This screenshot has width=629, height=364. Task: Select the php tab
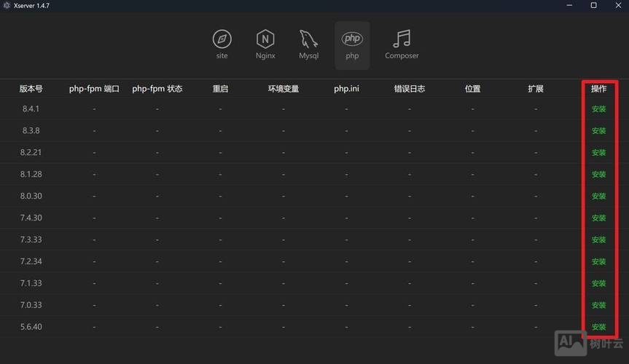point(352,45)
